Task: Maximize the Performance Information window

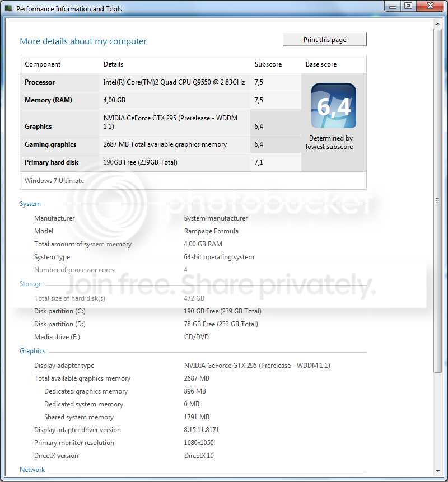Action: [408, 6]
